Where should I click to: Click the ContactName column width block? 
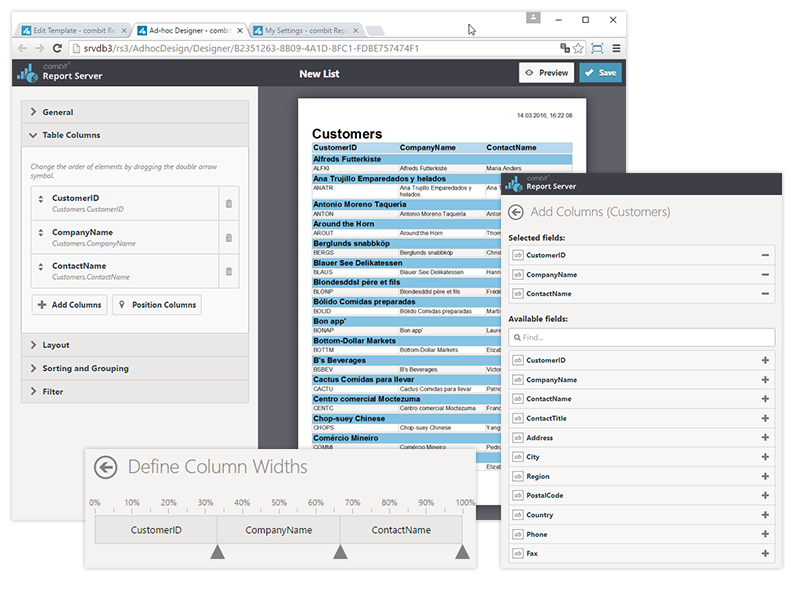pyautogui.click(x=401, y=530)
